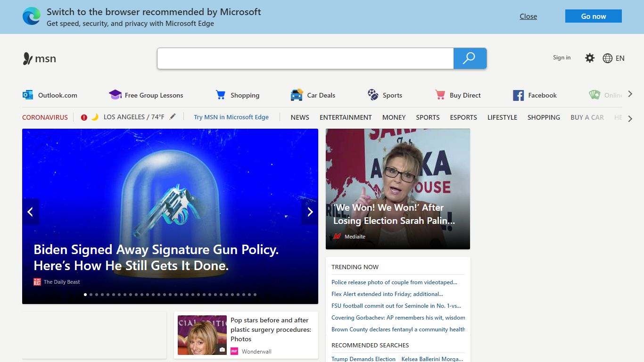The height and width of the screenshot is (362, 644).
Task: Open the CORONAVIRUS link
Action: click(45, 117)
